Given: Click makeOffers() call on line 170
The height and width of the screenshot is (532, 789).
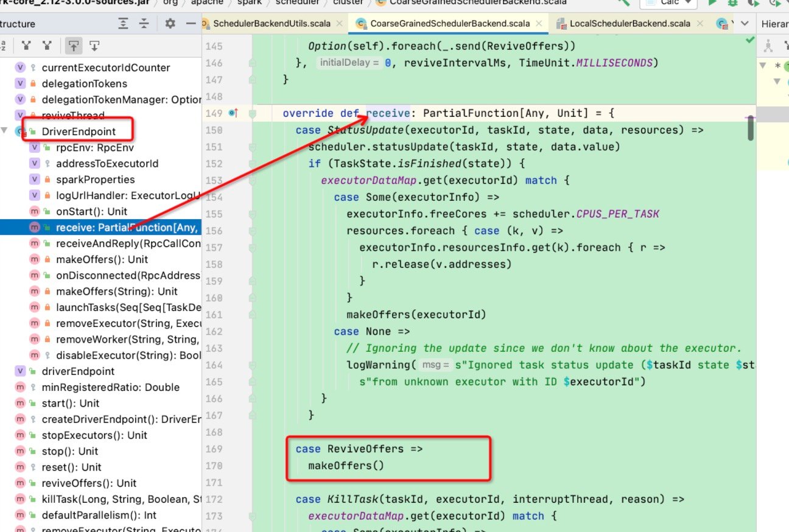Looking at the screenshot, I should (x=346, y=466).
